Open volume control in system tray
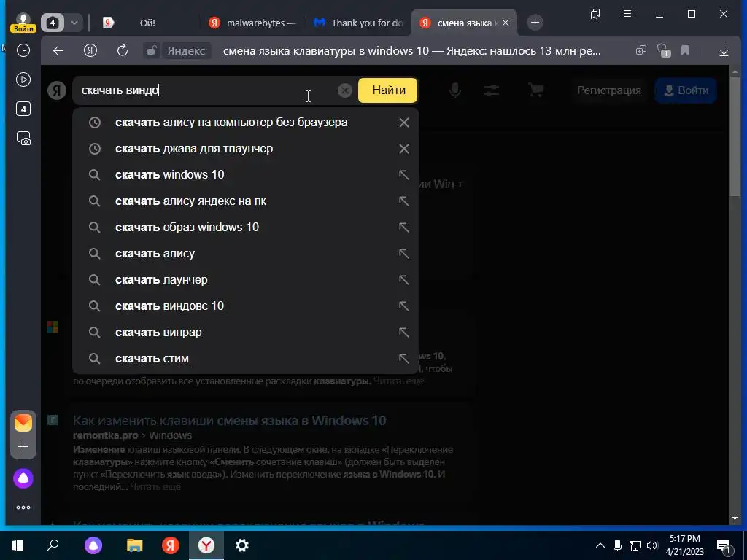This screenshot has height=560, width=747. (652, 545)
